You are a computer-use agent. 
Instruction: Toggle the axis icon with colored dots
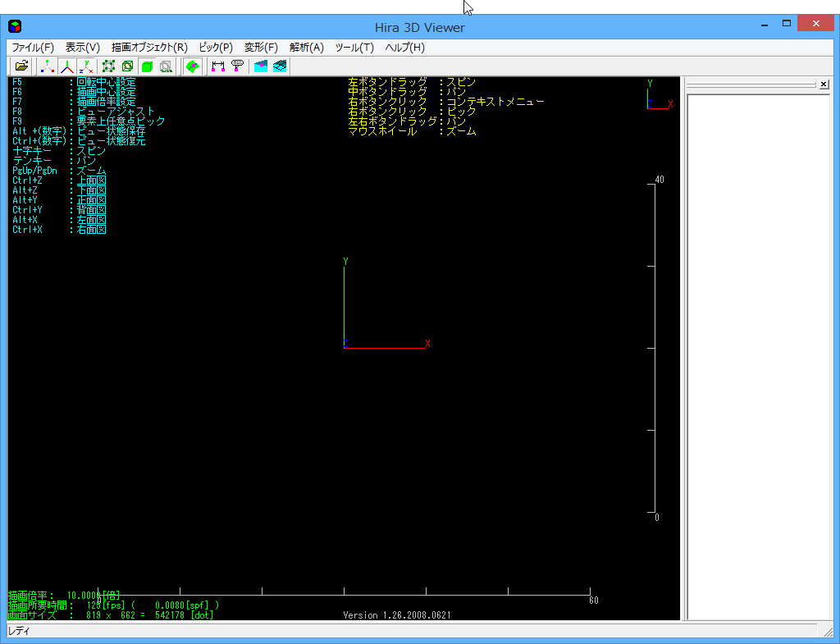point(48,66)
